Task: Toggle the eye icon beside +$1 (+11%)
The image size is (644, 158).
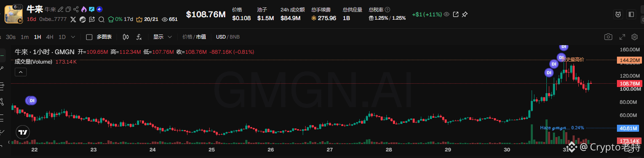Action: tap(447, 14)
